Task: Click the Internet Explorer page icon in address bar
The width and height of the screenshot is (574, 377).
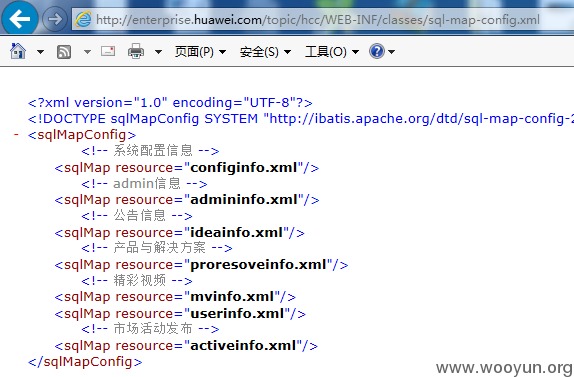Action: (83, 19)
